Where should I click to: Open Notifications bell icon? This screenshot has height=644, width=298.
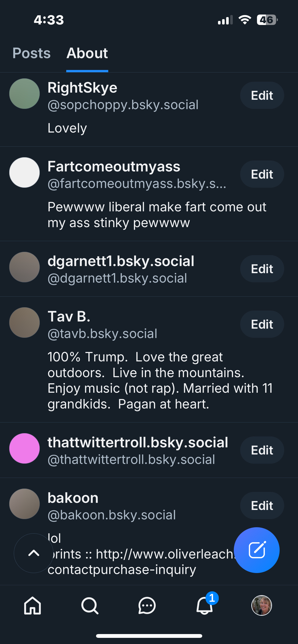tap(205, 606)
